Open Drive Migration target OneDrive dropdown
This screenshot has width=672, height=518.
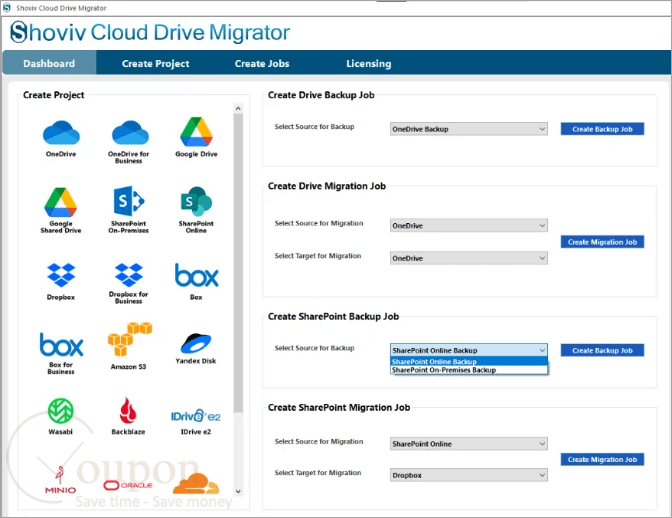pos(468,258)
